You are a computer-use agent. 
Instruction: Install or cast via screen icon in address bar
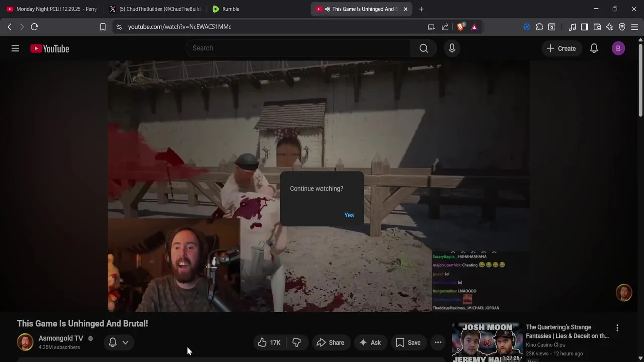[x=431, y=27]
